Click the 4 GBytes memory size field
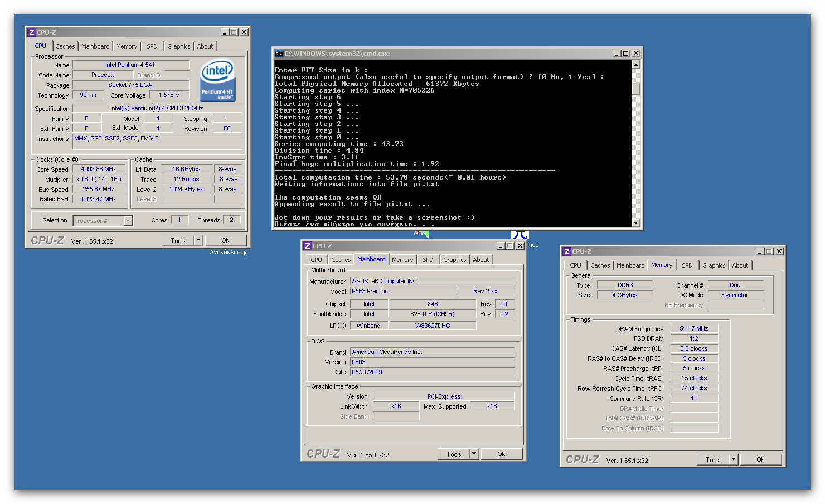The height and width of the screenshot is (504, 825). [x=625, y=295]
